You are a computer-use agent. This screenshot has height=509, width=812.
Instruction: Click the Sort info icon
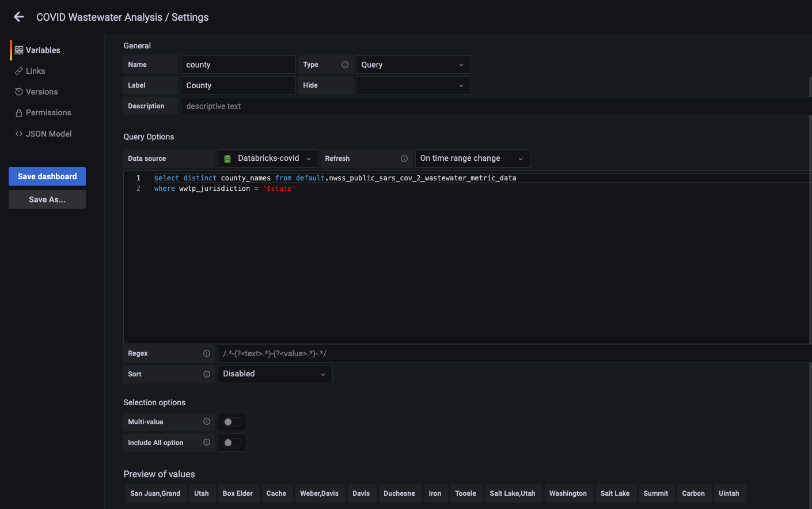click(x=207, y=374)
